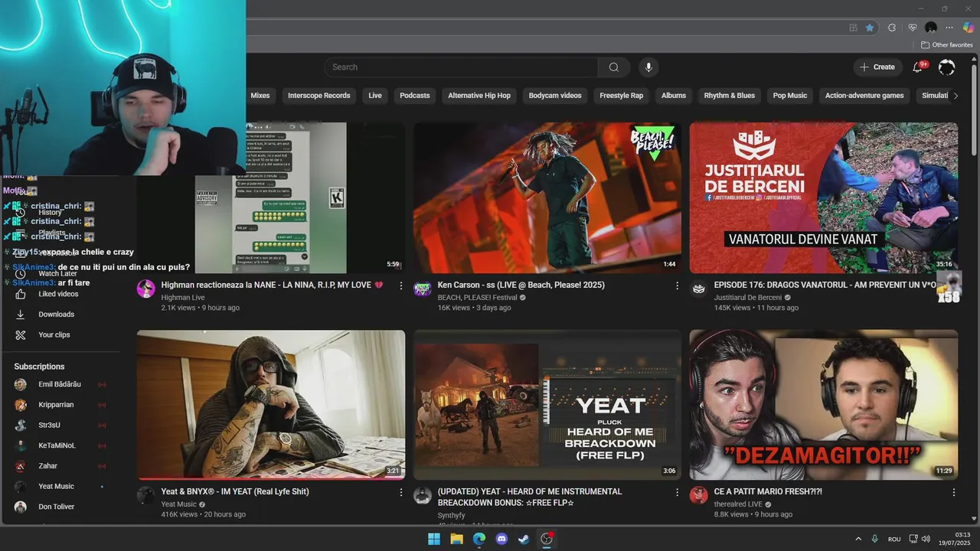Open options menu for CE A PATIT MARIO FRESH video

(x=953, y=492)
